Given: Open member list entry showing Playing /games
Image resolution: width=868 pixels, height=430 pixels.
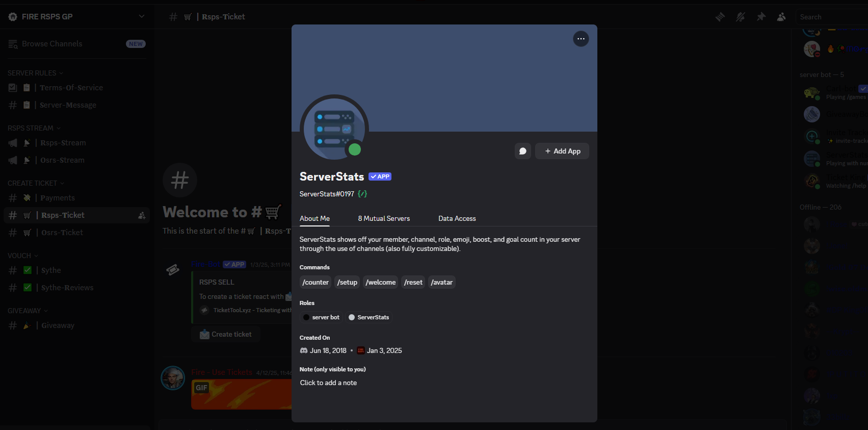Looking at the screenshot, I should (x=834, y=93).
